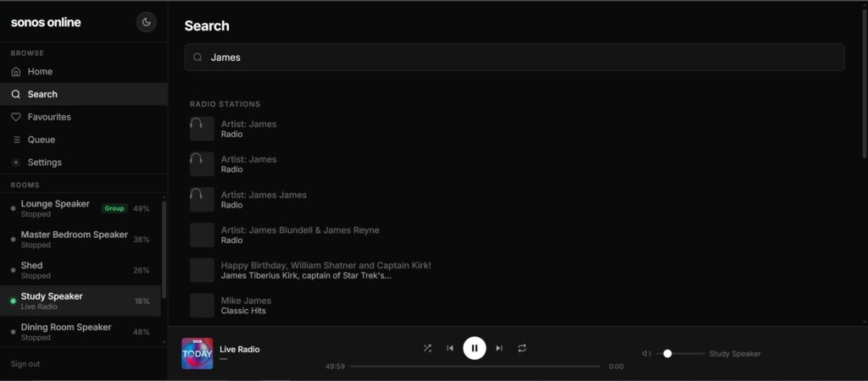Image resolution: width=868 pixels, height=381 pixels.
Task: Open Home in the sidebar
Action: (x=84, y=71)
